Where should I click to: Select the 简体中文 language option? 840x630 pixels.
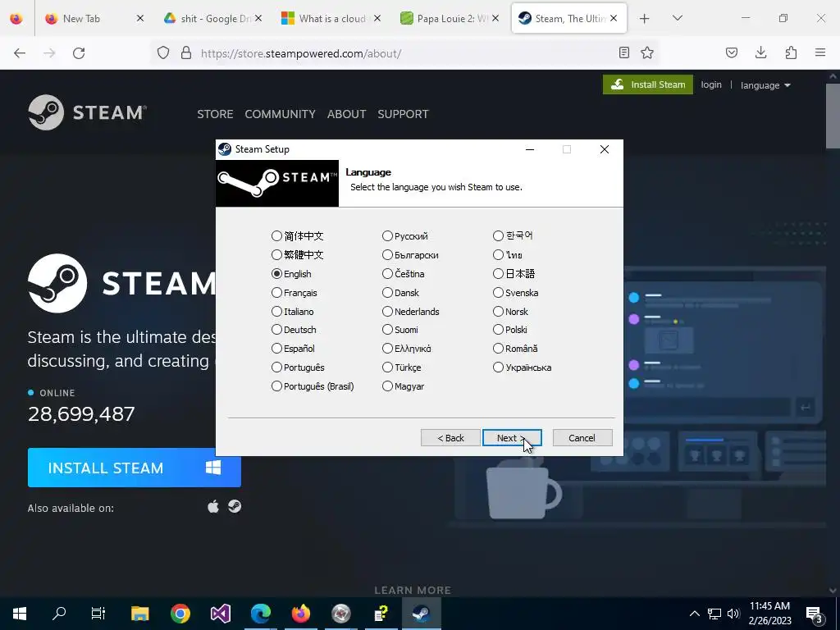pyautogui.click(x=297, y=235)
